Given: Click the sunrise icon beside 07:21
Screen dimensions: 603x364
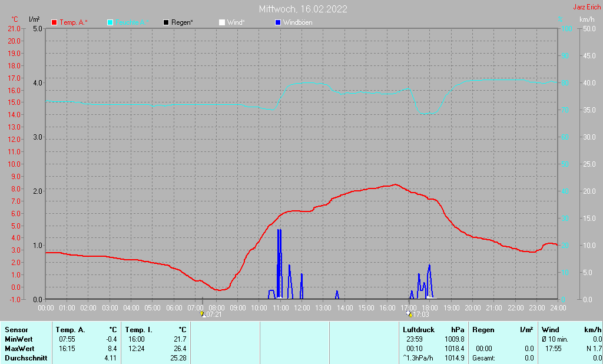Looking at the screenshot, I should tap(203, 315).
